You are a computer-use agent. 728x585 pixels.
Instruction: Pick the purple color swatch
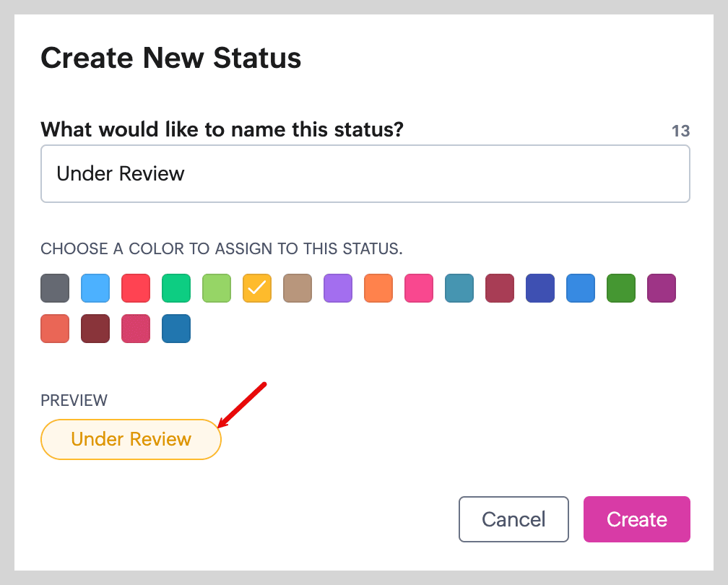[338, 288]
